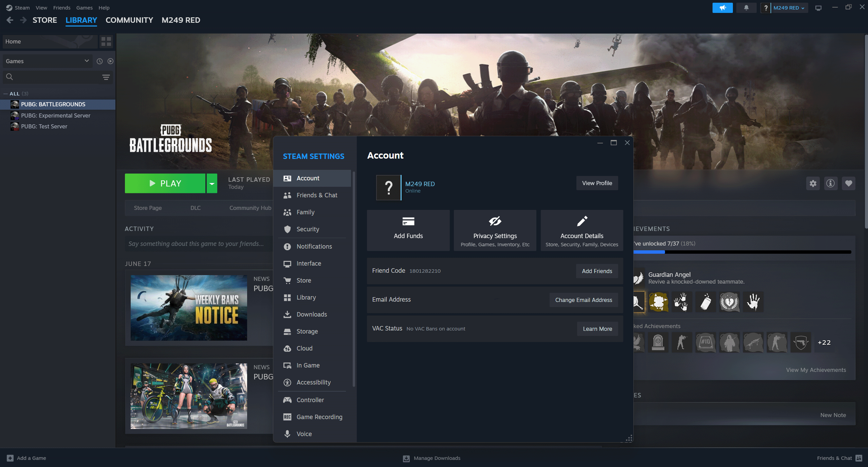
Task: Click the achievements progress bar
Action: 742,252
